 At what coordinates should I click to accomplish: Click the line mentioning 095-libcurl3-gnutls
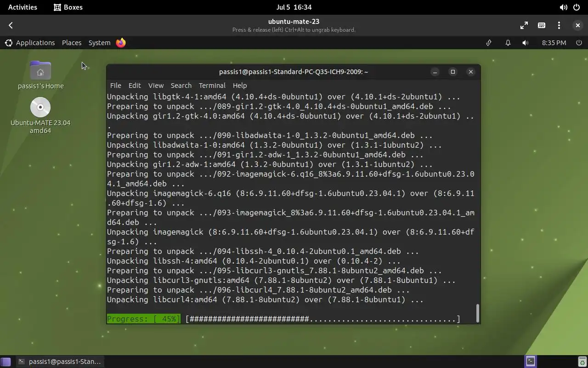click(274, 271)
